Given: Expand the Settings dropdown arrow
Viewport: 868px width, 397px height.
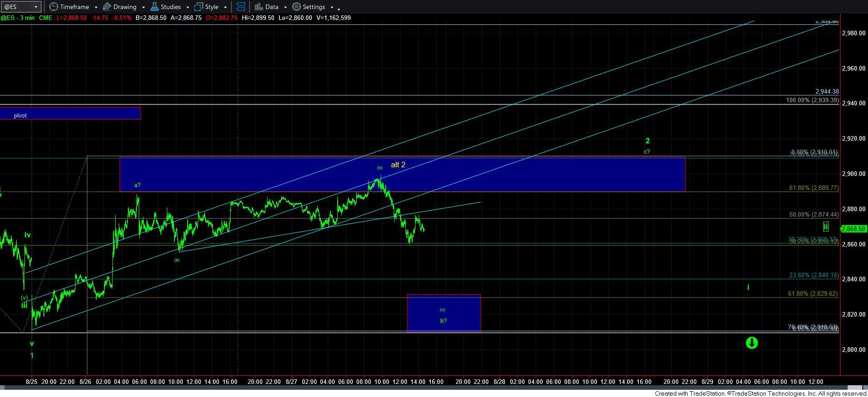Looking at the screenshot, I should (332, 7).
